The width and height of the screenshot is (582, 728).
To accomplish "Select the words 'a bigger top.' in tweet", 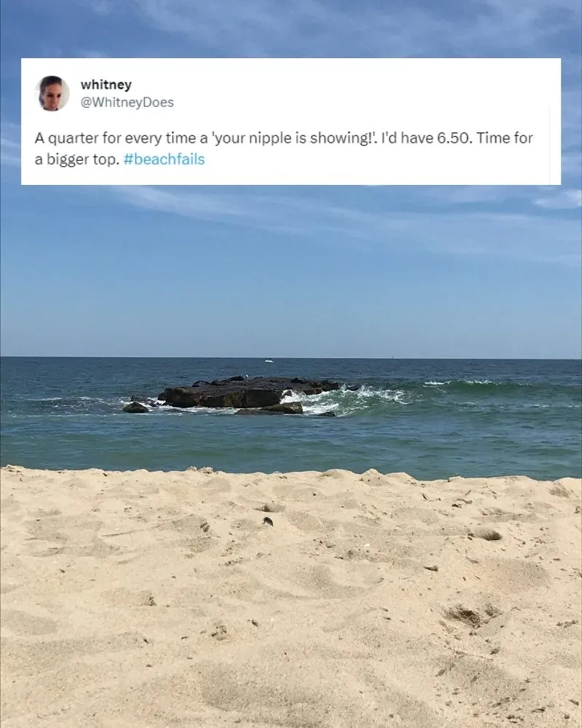I will point(77,159).
